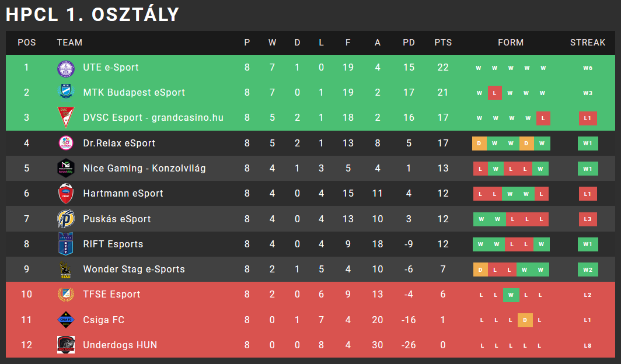The image size is (621, 364).
Task: Click the Underdogs HUN logo icon
Action: pyautogui.click(x=66, y=345)
